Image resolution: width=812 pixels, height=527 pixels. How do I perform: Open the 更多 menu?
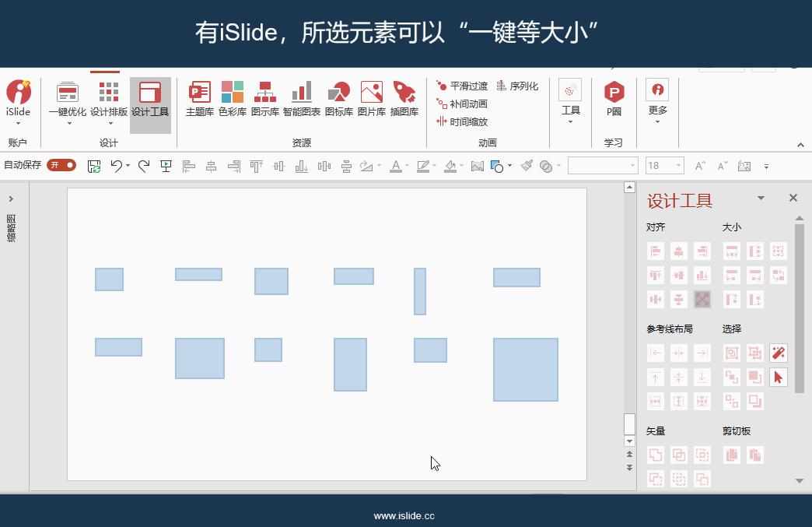coord(657,102)
